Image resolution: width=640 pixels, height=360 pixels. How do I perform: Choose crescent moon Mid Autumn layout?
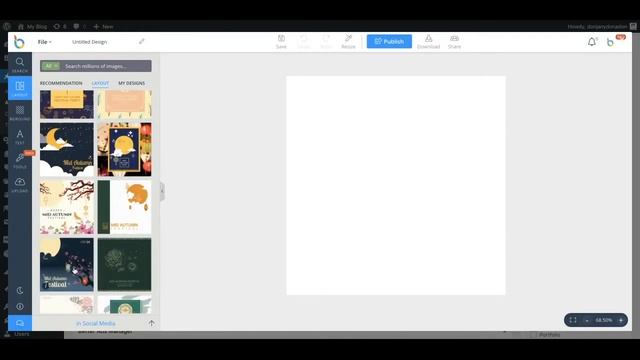coord(67,149)
